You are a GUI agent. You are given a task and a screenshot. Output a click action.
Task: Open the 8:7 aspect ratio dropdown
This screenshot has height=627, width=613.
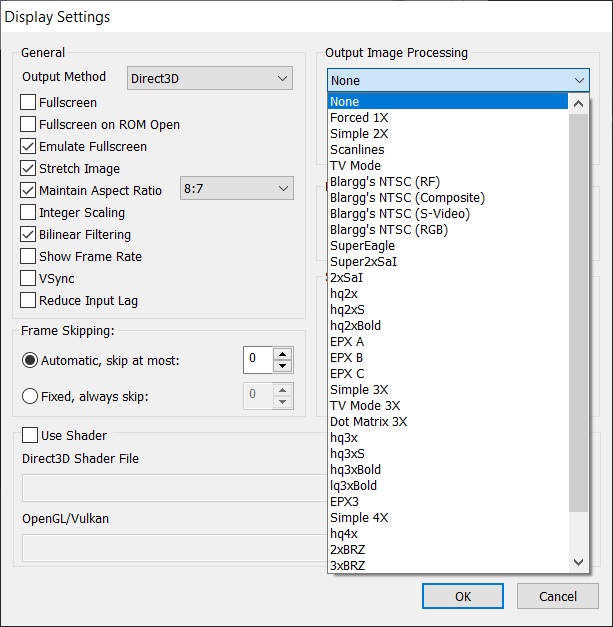pos(237,188)
